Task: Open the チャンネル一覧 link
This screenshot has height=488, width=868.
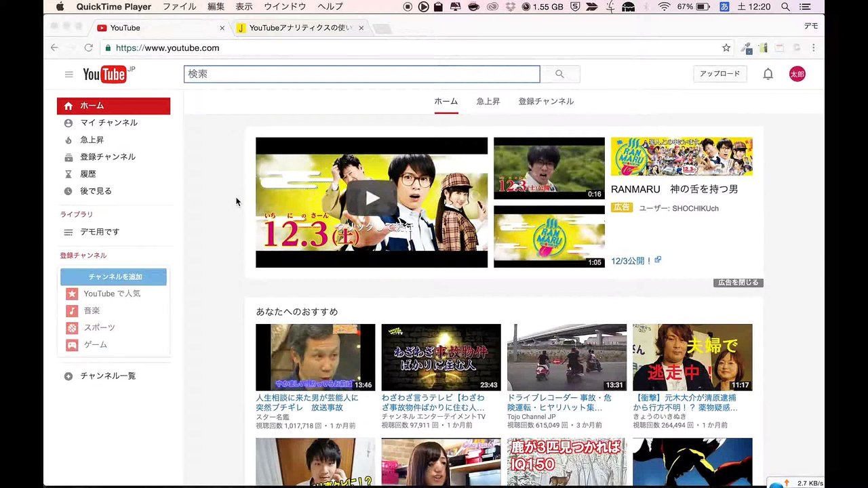Action: coord(108,376)
